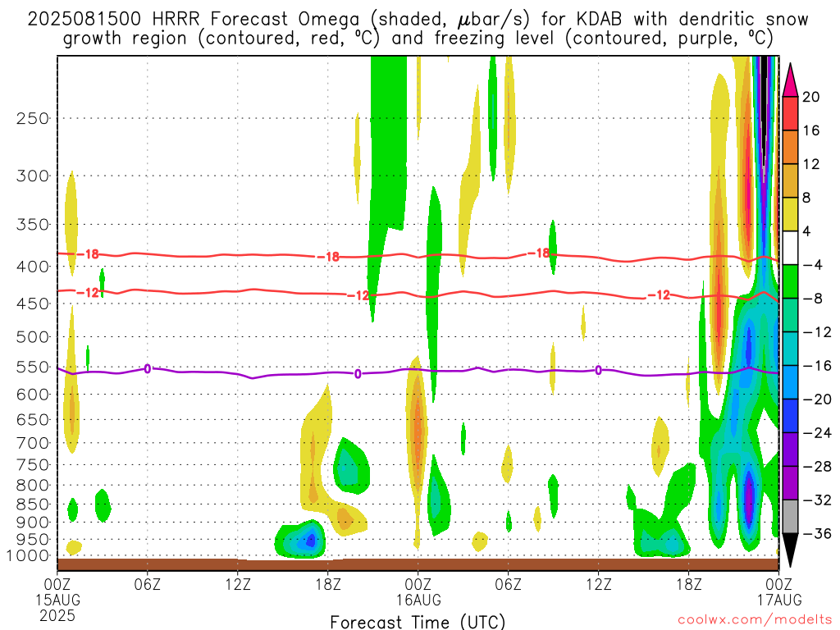
Task: Click the 850 pressure level axis label
Action: pos(33,504)
